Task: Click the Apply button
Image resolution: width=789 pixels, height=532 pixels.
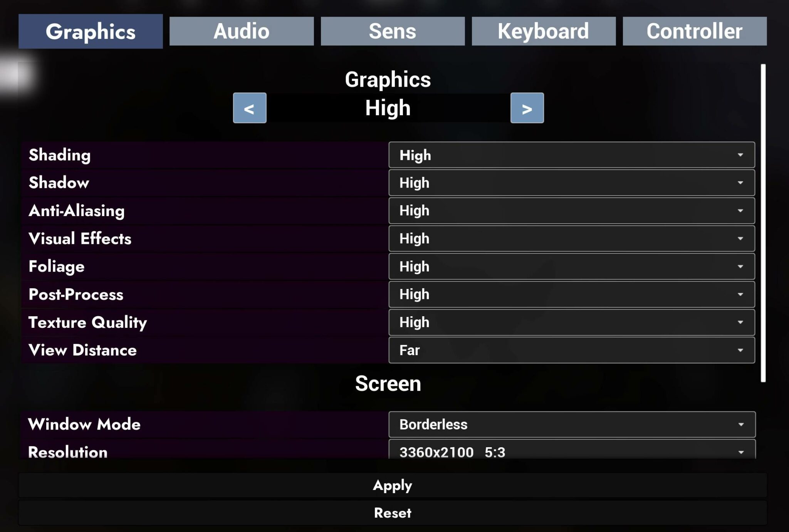Action: coord(392,485)
